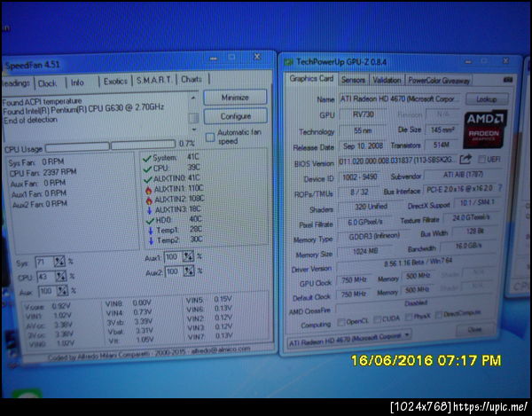Click the Sys fan speed stepper arrows
The image size is (532, 416).
(x=59, y=262)
